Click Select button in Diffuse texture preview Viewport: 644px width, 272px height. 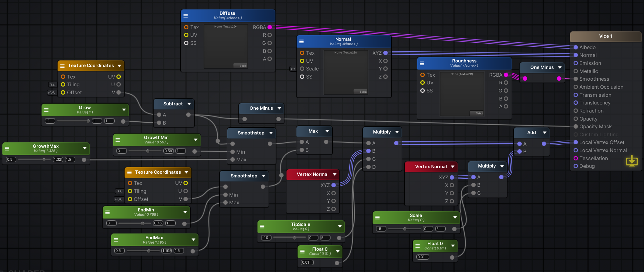point(243,66)
